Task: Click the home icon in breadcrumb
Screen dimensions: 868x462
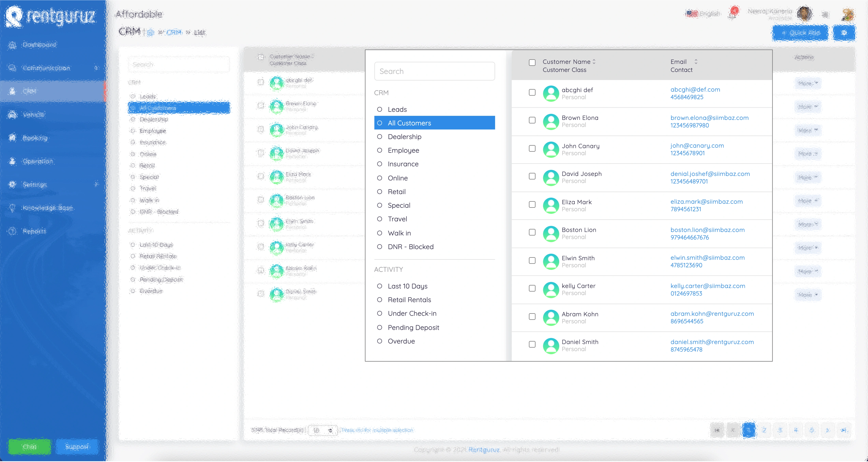Action: coord(151,33)
